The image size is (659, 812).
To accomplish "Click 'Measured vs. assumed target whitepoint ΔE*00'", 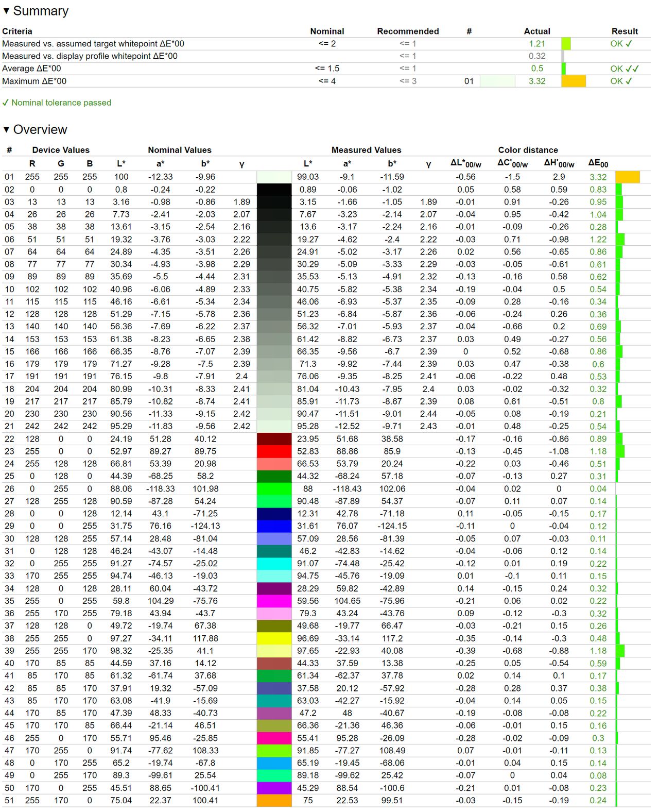I will (x=93, y=44).
